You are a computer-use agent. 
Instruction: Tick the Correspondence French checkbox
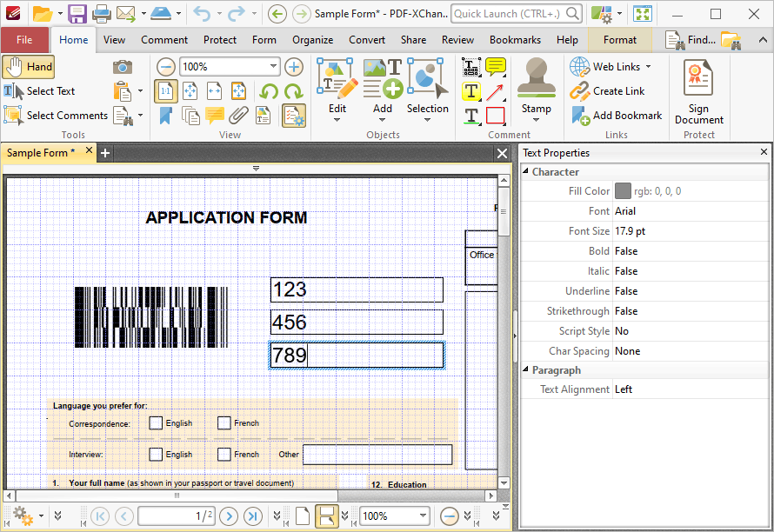(x=224, y=423)
